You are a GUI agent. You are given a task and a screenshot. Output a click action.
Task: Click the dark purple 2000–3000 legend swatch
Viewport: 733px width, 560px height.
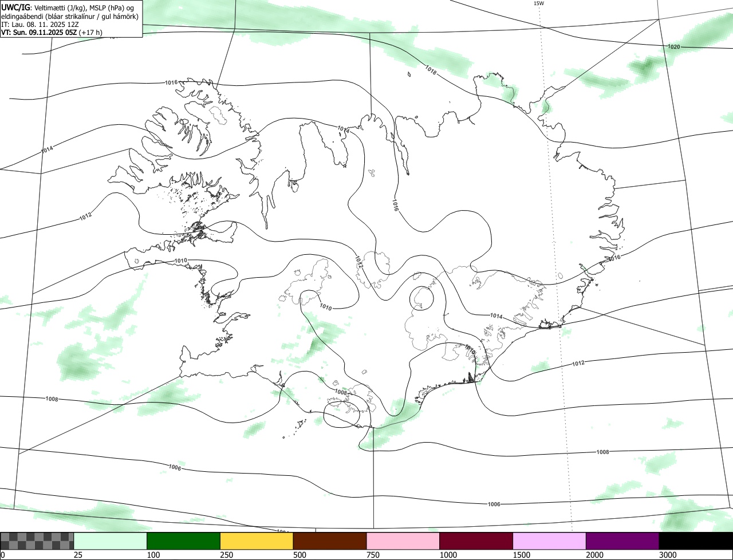tap(622, 541)
